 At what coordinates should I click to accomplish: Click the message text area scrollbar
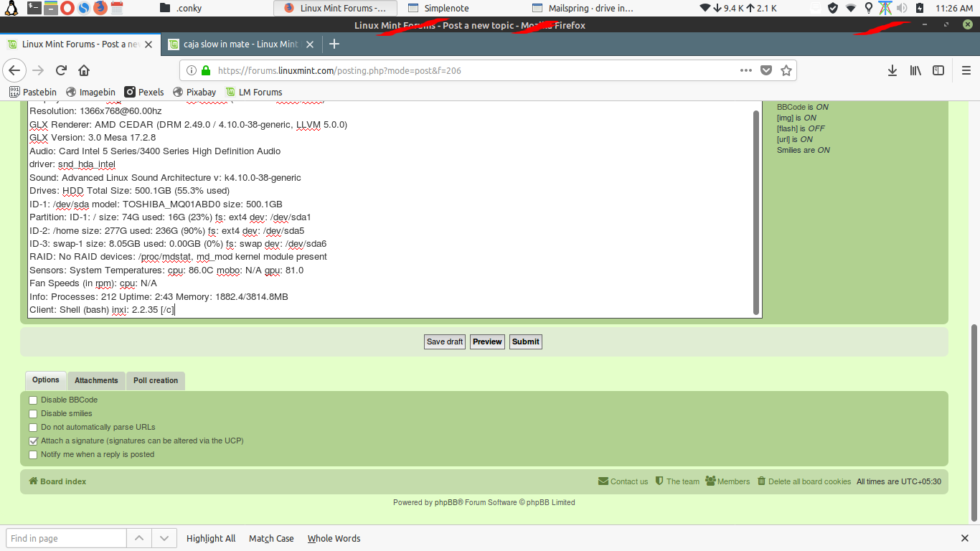(756, 212)
